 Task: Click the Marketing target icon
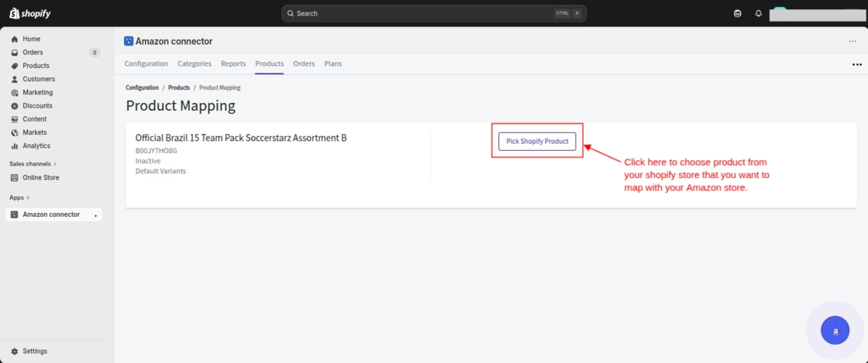(x=15, y=92)
